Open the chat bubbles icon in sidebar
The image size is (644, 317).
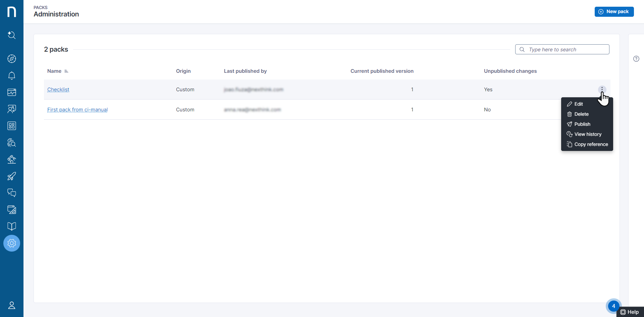click(x=12, y=193)
